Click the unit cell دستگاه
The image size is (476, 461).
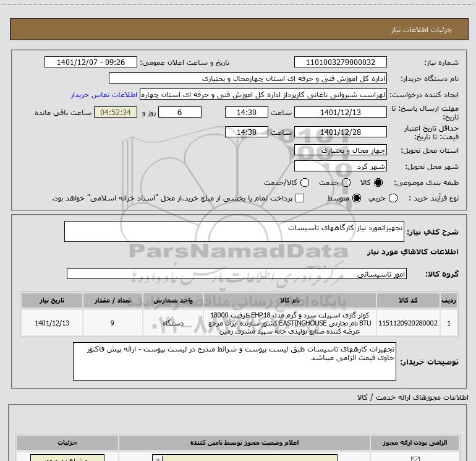coord(172,323)
